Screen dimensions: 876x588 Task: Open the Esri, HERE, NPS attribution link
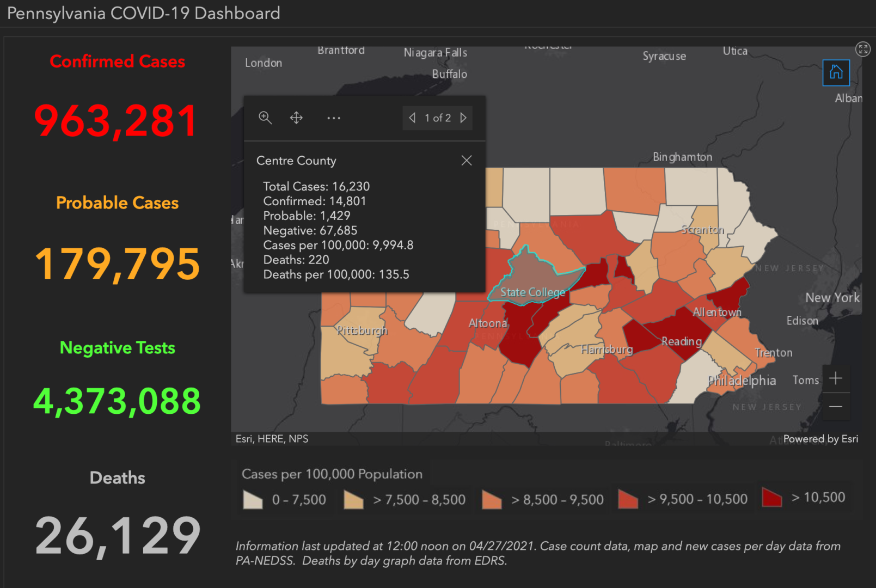click(x=272, y=438)
